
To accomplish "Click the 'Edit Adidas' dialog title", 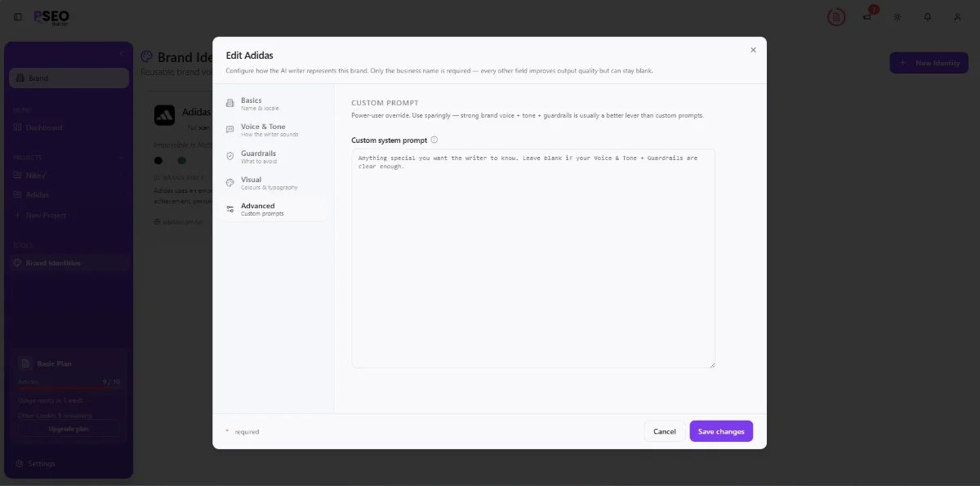I will [x=249, y=56].
